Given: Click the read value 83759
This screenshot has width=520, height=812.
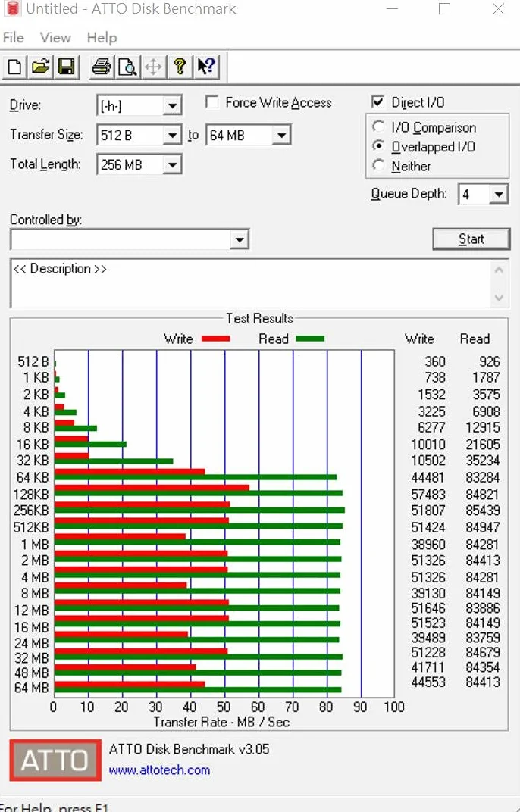Looking at the screenshot, I should [483, 638].
